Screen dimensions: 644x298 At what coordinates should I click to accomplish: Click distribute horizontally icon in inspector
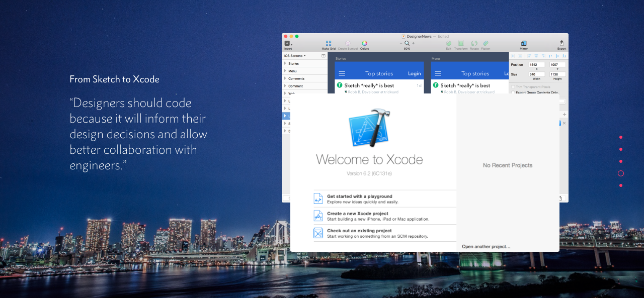[513, 56]
